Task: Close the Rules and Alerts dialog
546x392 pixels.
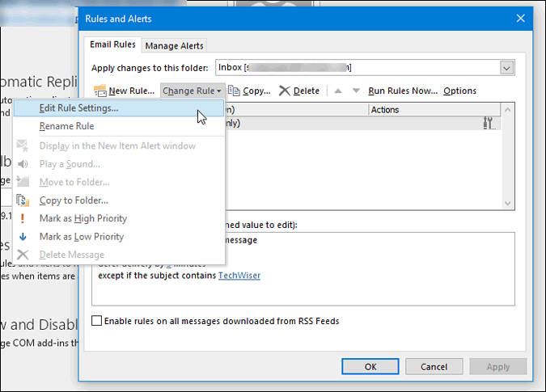Action: 521,18
